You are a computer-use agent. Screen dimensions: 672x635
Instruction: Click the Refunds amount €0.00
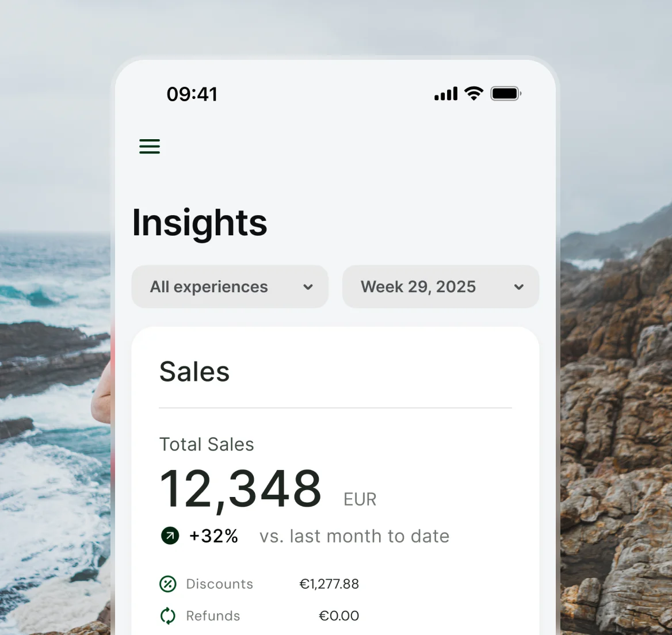coord(338,615)
